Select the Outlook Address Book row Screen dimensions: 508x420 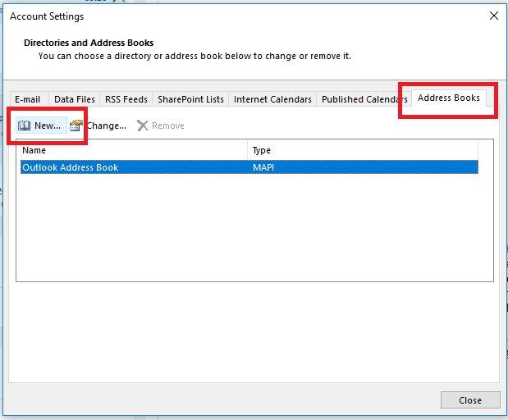click(x=249, y=167)
